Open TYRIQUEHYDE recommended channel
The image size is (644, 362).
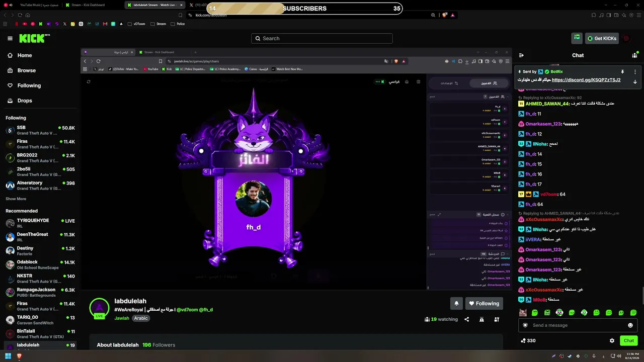tap(40, 223)
